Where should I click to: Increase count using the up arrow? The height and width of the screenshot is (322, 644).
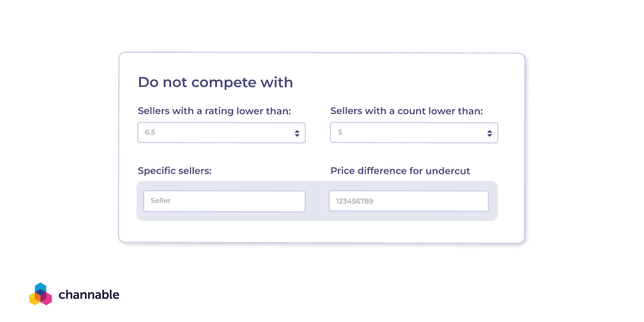(489, 131)
